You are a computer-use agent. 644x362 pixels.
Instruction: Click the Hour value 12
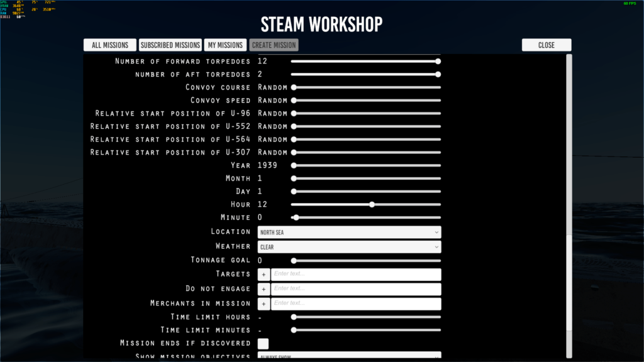point(262,204)
